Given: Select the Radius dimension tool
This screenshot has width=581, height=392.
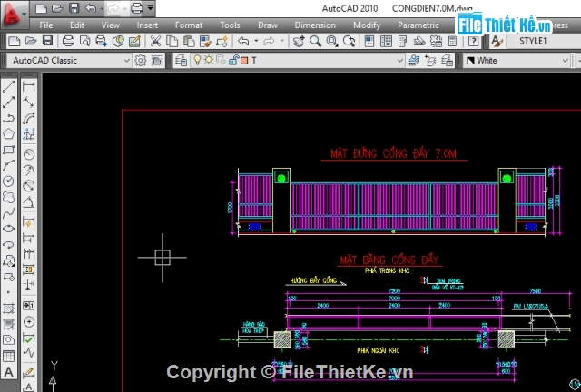Looking at the screenshot, I should coord(28,153).
